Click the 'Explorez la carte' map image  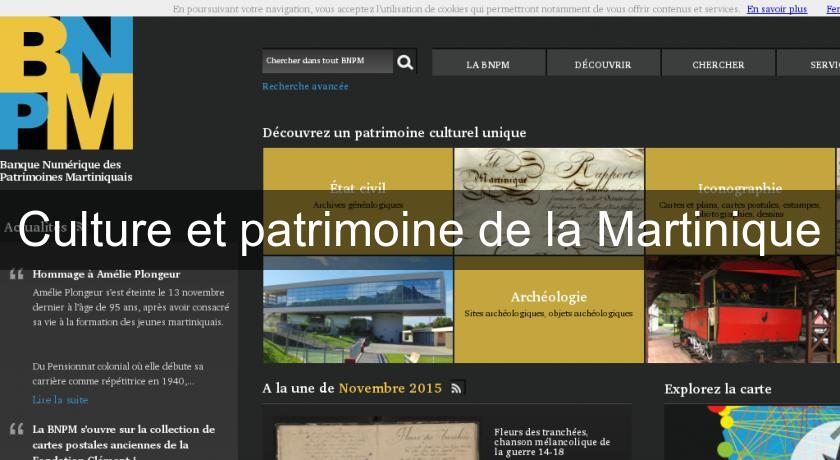coord(752,432)
